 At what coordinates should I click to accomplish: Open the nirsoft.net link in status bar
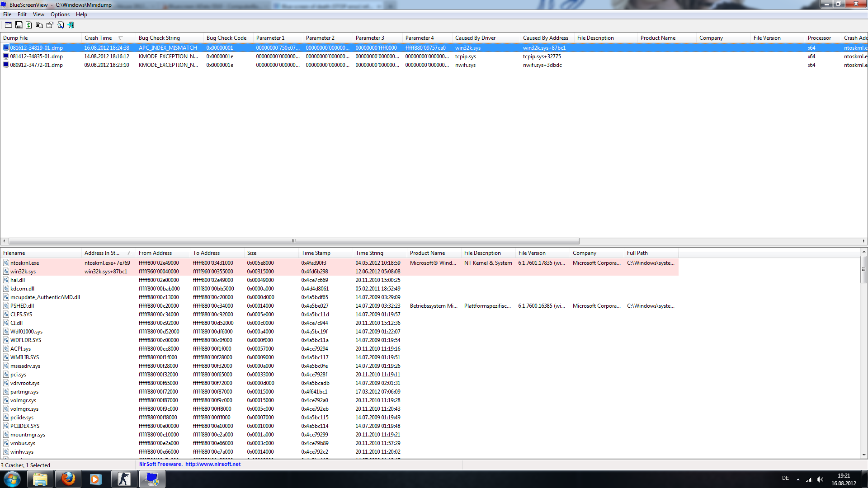click(x=212, y=464)
